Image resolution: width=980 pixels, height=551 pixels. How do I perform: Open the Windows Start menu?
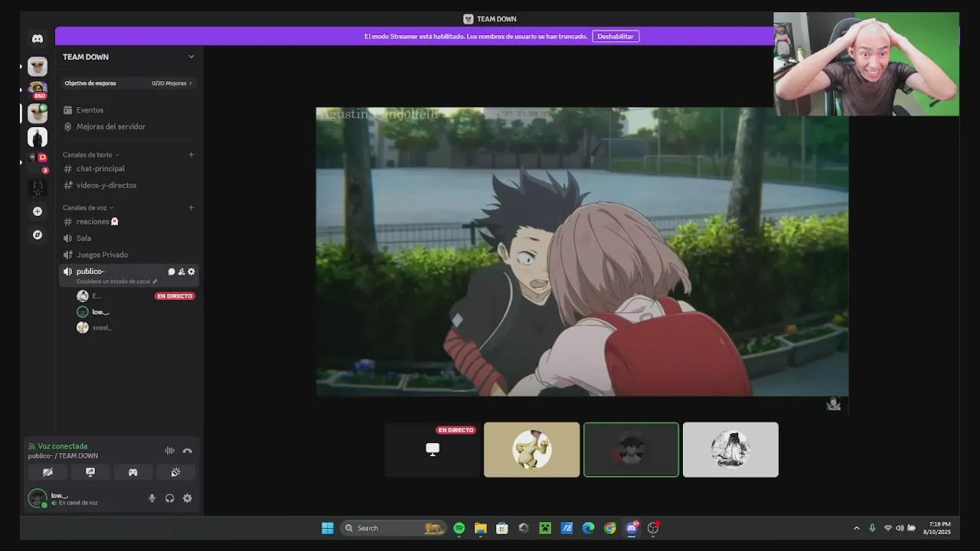coord(328,528)
